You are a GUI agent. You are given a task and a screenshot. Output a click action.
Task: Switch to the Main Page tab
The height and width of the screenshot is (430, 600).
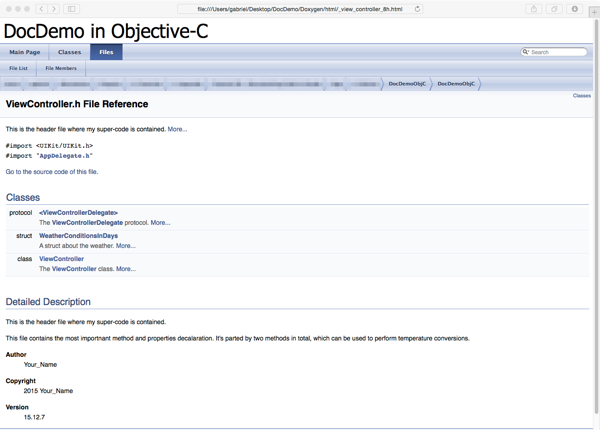[x=25, y=52]
